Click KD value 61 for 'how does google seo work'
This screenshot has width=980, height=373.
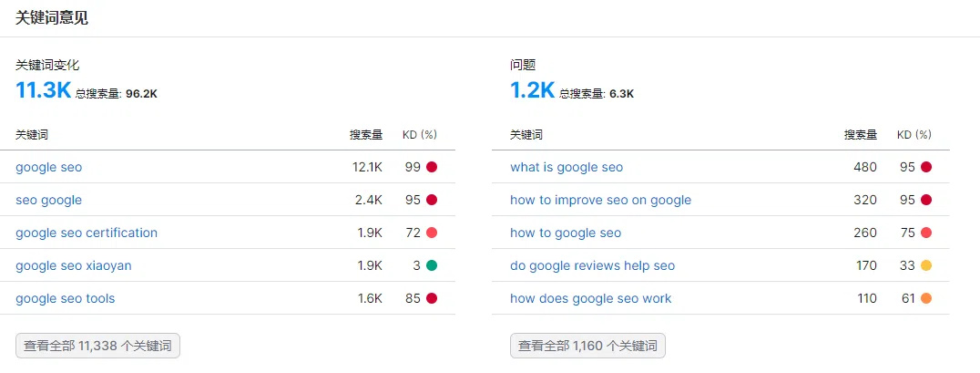click(908, 298)
